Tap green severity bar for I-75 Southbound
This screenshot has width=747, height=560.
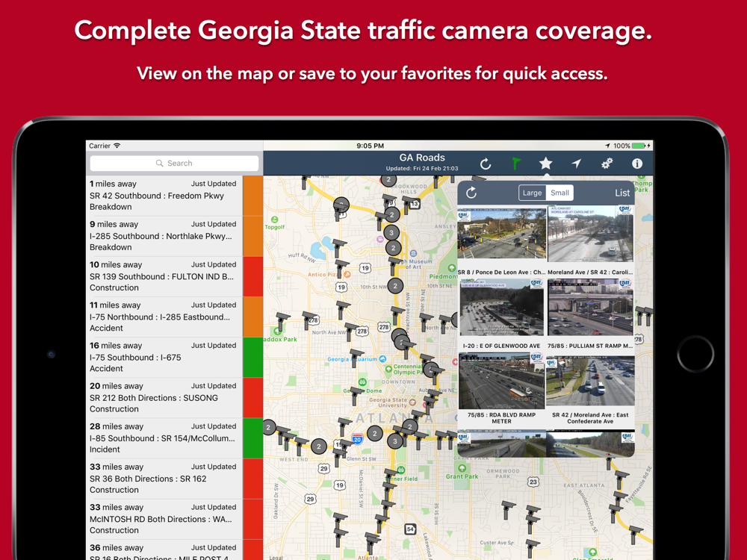(253, 358)
